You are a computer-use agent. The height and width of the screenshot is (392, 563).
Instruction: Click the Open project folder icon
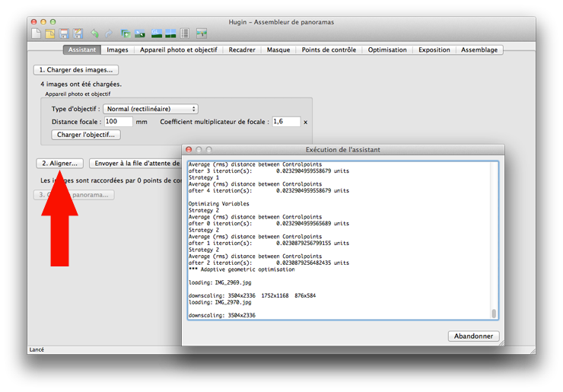(49, 33)
